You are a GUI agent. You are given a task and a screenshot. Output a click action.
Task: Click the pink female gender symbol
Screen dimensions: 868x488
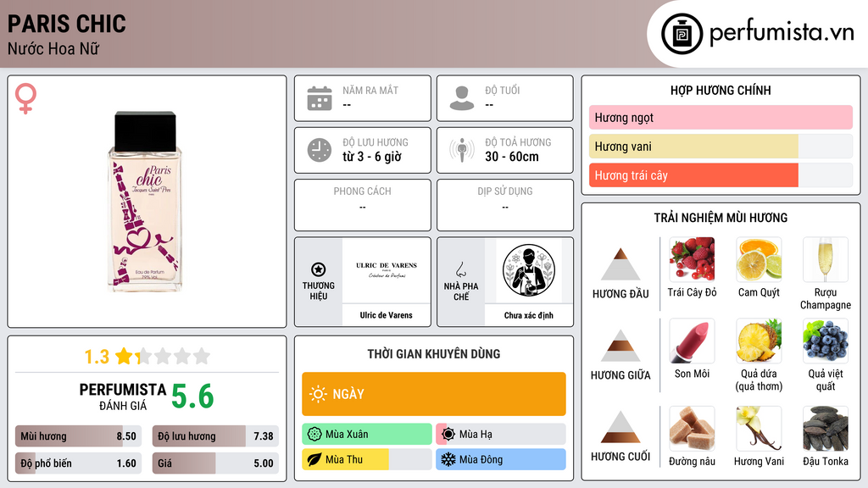pyautogui.click(x=25, y=98)
